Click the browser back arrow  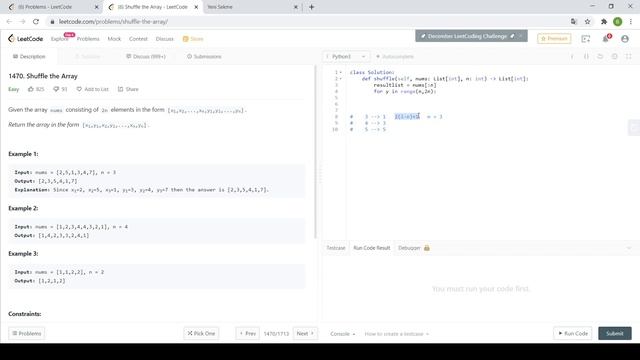pyautogui.click(x=9, y=22)
